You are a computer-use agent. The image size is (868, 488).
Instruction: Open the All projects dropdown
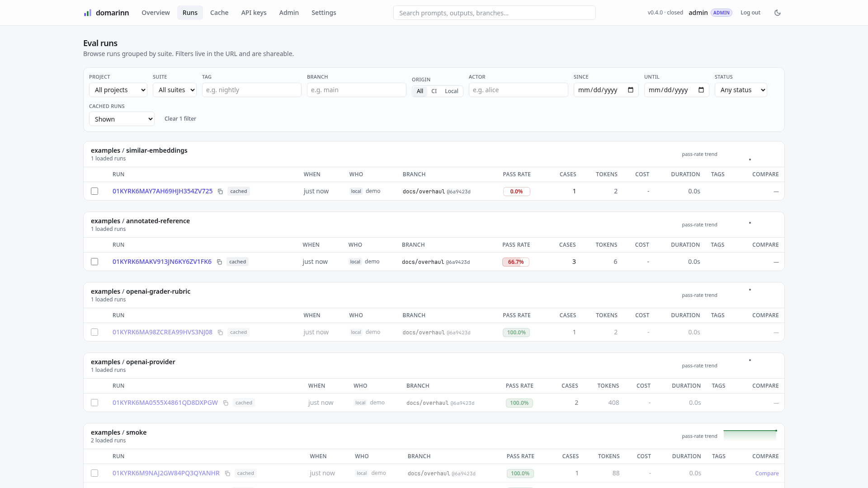pyautogui.click(x=118, y=90)
